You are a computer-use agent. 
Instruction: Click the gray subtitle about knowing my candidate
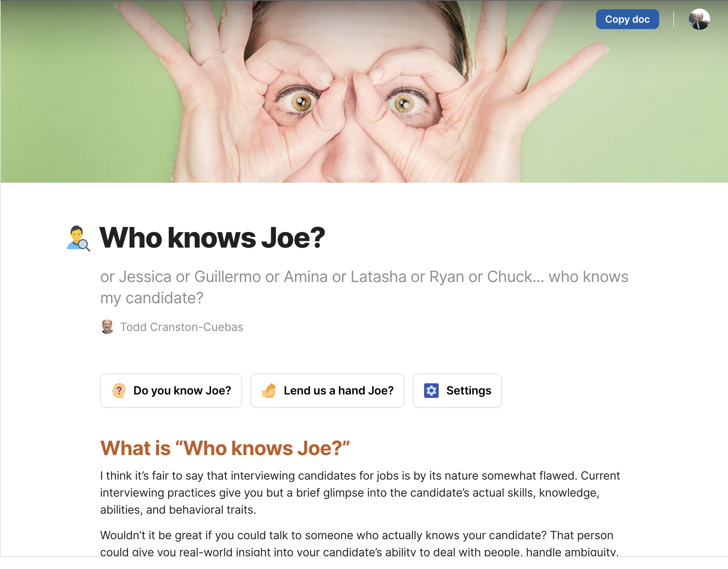[x=364, y=287]
